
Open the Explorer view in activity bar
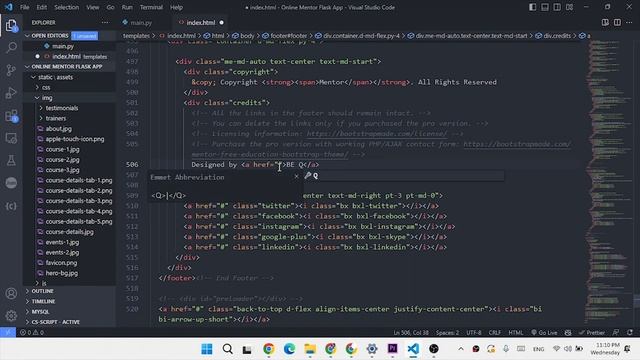click(11, 25)
